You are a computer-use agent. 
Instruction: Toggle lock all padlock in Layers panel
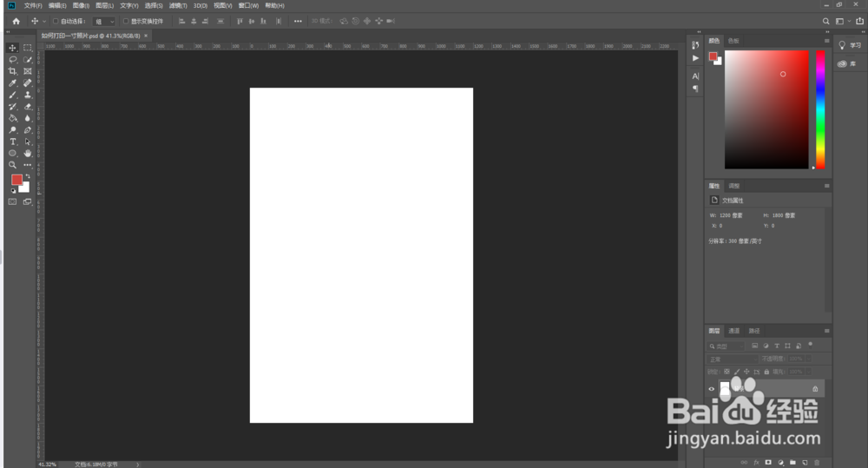coord(766,372)
